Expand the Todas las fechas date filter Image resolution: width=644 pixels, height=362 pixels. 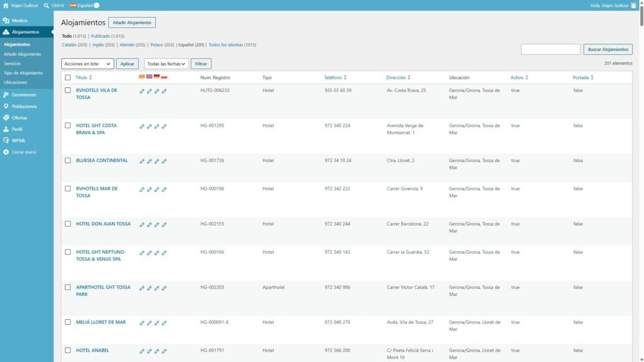pyautogui.click(x=166, y=63)
